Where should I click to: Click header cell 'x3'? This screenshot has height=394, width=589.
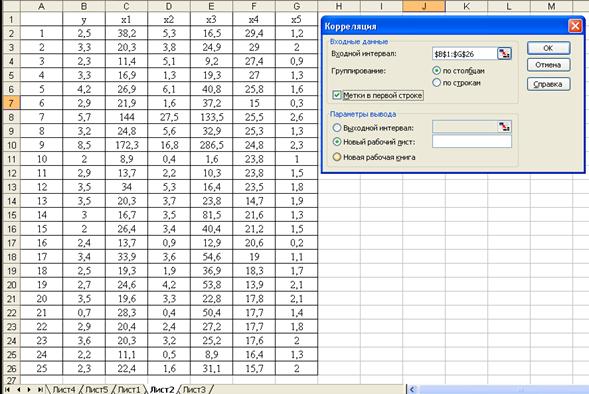click(x=211, y=20)
